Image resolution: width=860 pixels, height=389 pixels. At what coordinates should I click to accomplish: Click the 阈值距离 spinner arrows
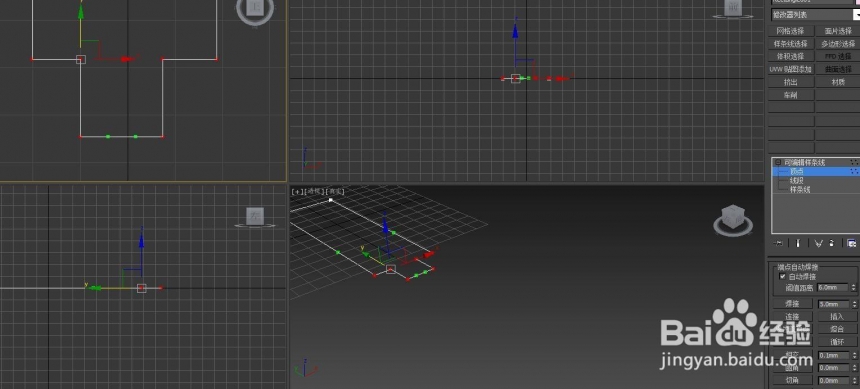point(853,287)
